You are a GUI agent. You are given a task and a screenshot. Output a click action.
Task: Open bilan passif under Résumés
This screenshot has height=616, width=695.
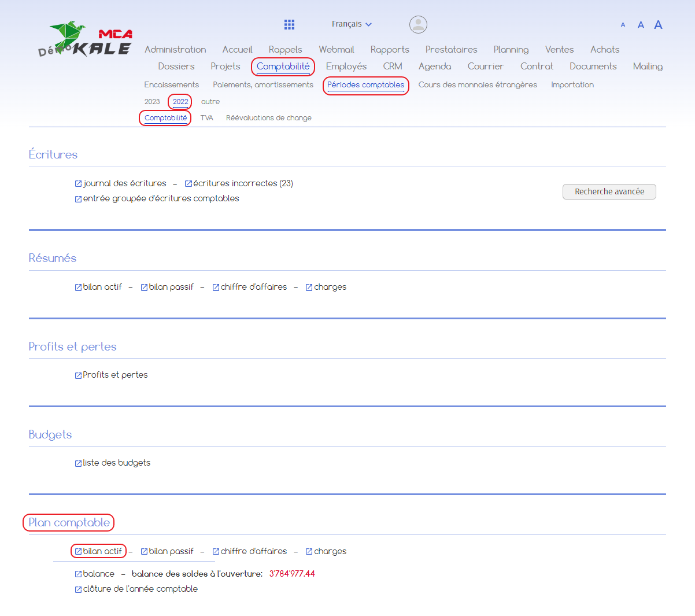pyautogui.click(x=171, y=287)
